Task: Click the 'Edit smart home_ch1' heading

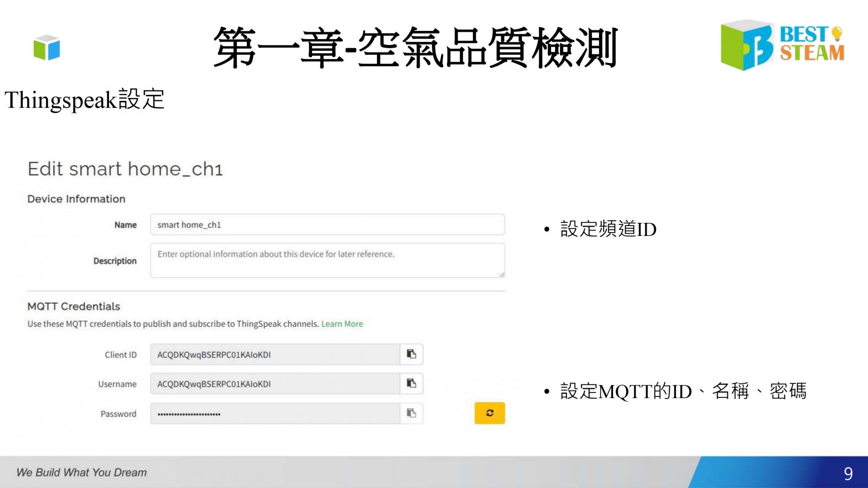Action: pos(125,169)
